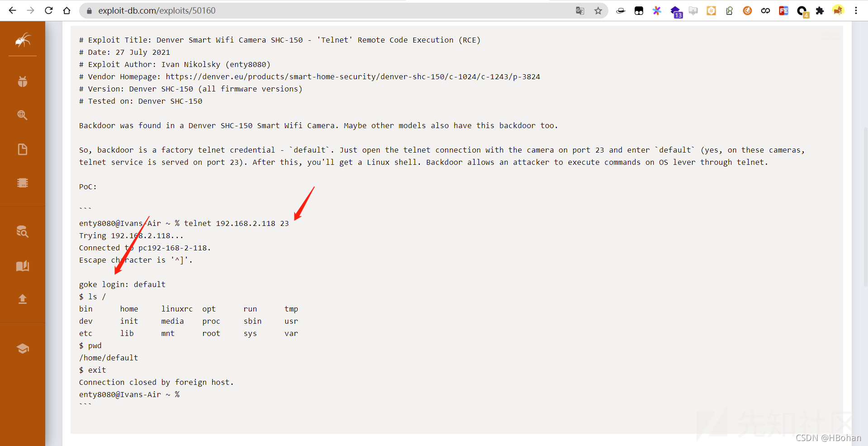
Task: Click the 'Exploit Author: Ivan Nikolsky' line
Action: pyautogui.click(x=175, y=64)
